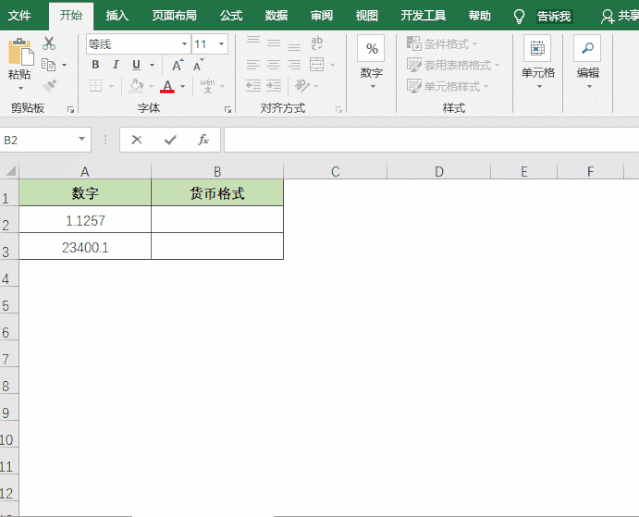Switch to the 视图 tab

367,15
